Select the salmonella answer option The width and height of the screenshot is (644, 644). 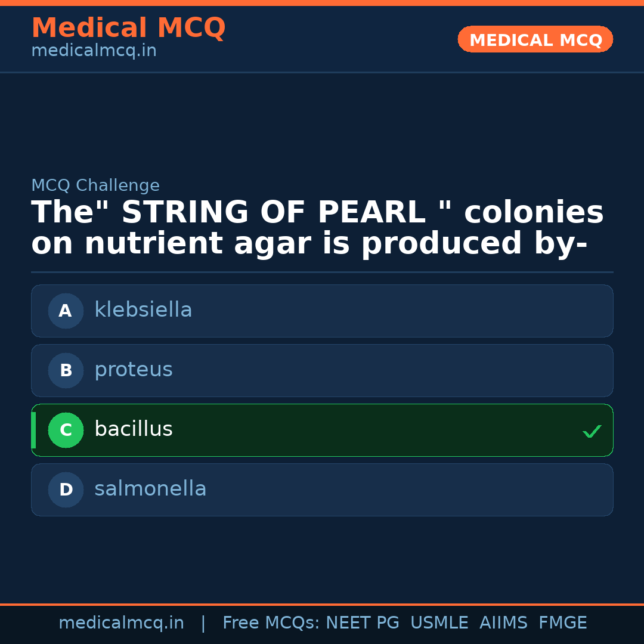(x=322, y=490)
